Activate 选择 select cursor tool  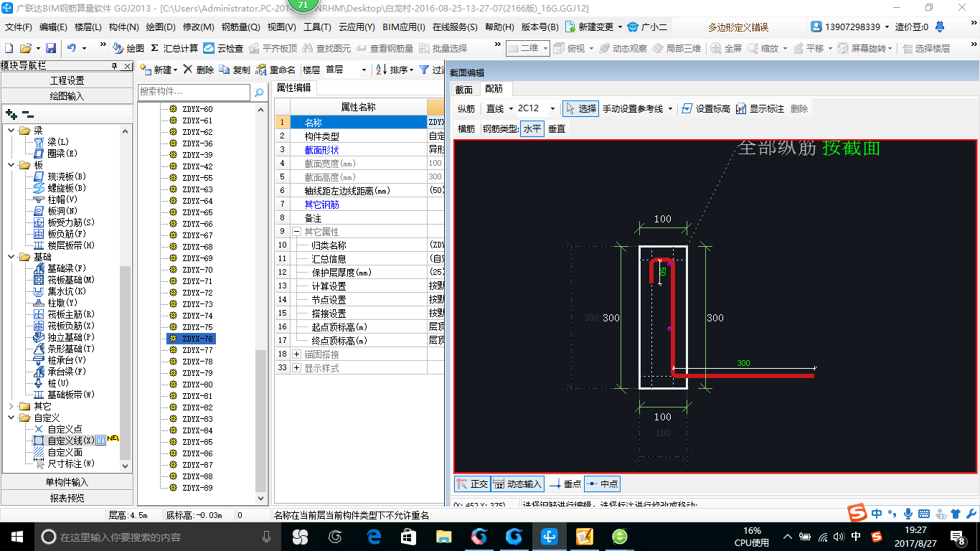(x=580, y=108)
